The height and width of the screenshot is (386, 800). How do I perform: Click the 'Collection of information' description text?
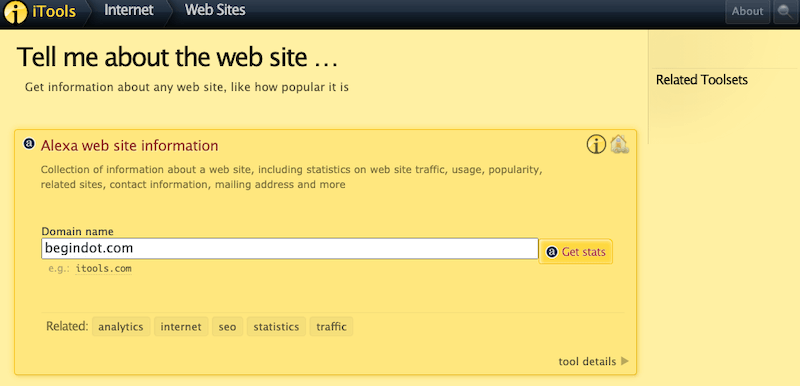(291, 177)
